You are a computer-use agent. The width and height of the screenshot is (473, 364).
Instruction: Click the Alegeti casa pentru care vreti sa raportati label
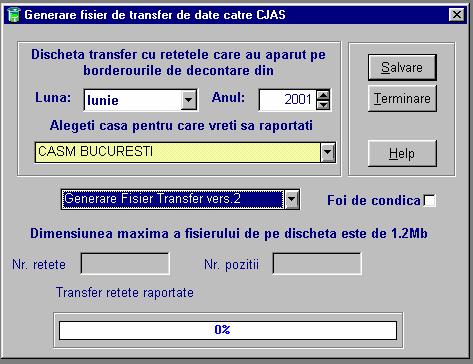tap(181, 126)
